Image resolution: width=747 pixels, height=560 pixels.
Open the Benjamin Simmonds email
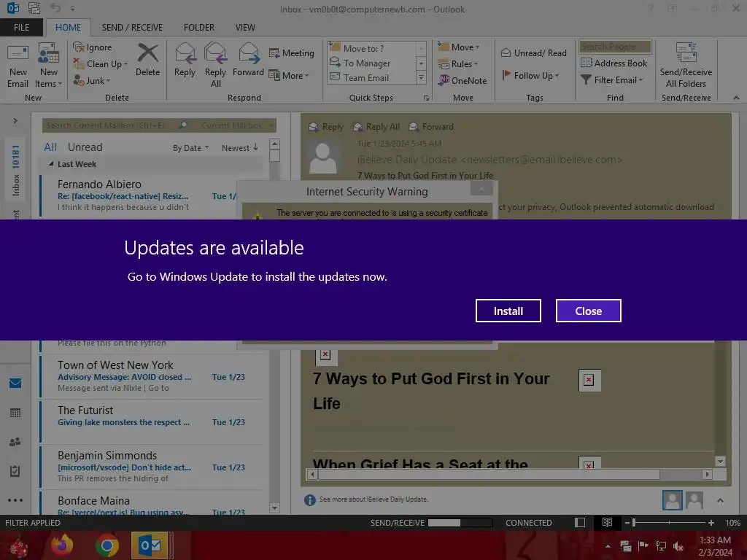tap(152, 466)
